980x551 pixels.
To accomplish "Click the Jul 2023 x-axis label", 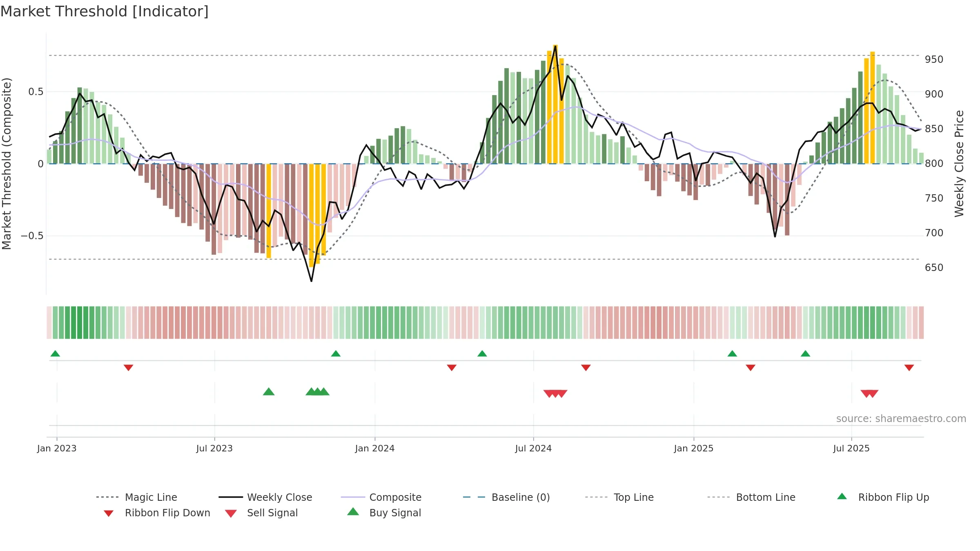I will pyautogui.click(x=214, y=449).
